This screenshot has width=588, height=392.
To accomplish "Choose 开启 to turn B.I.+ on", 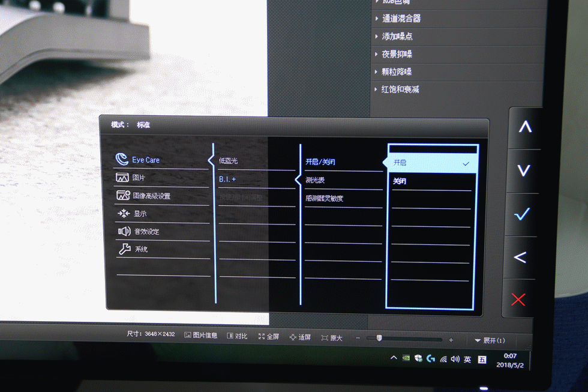I will click(432, 163).
